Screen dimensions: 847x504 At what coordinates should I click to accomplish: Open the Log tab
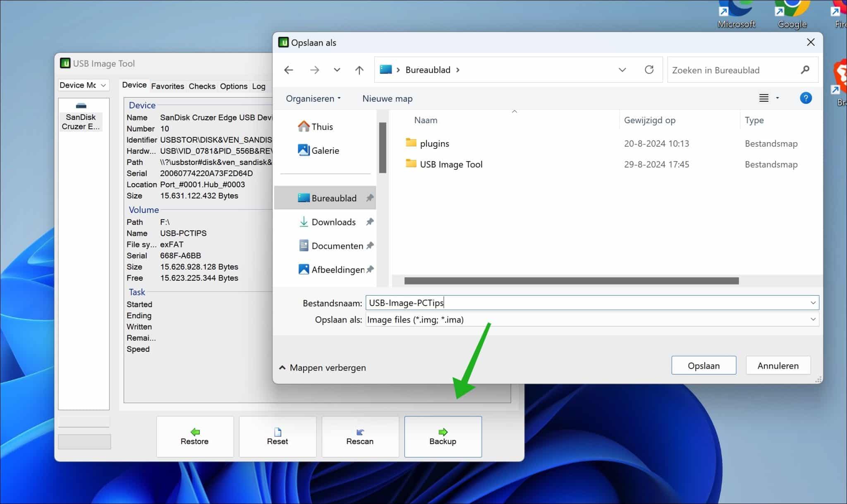point(259,86)
